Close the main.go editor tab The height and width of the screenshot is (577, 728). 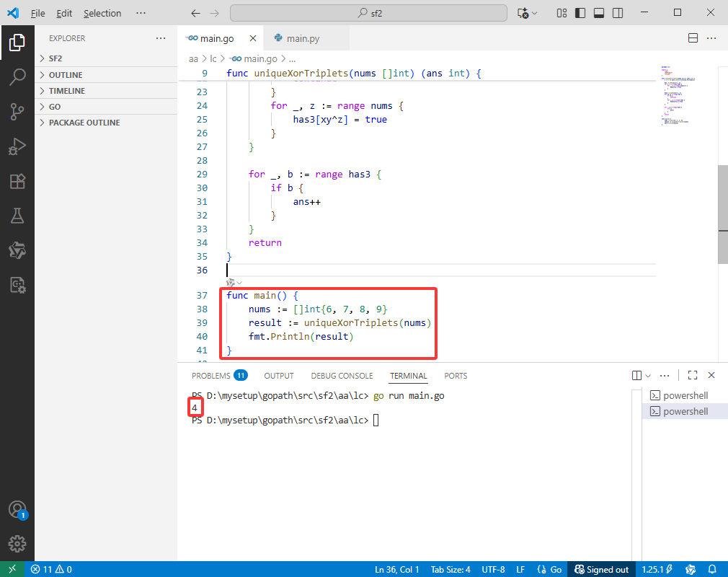tap(253, 38)
